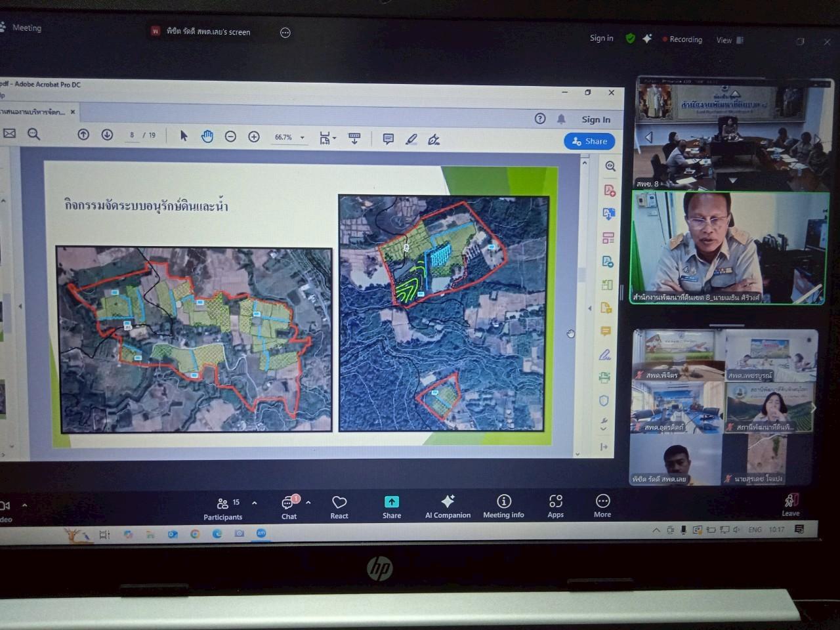The image size is (840, 630).
Task: Click the zoom in plus icon
Action: coord(254,136)
